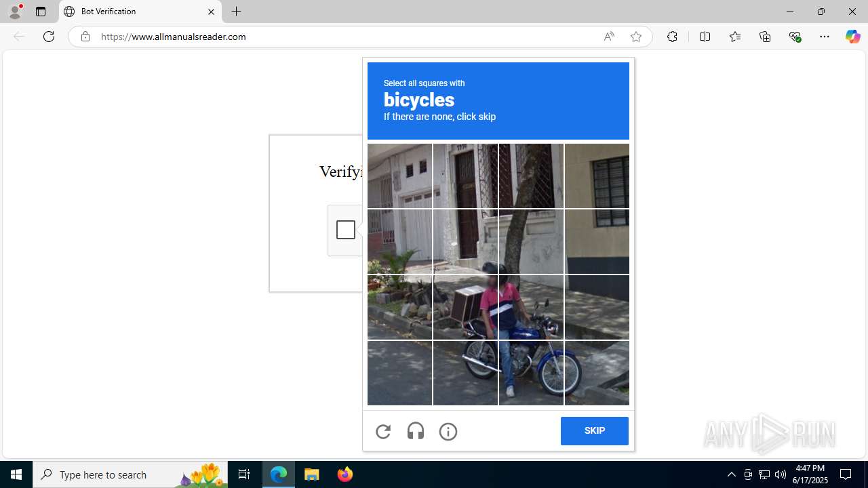
Task: Open Task View on taskbar
Action: tap(244, 474)
